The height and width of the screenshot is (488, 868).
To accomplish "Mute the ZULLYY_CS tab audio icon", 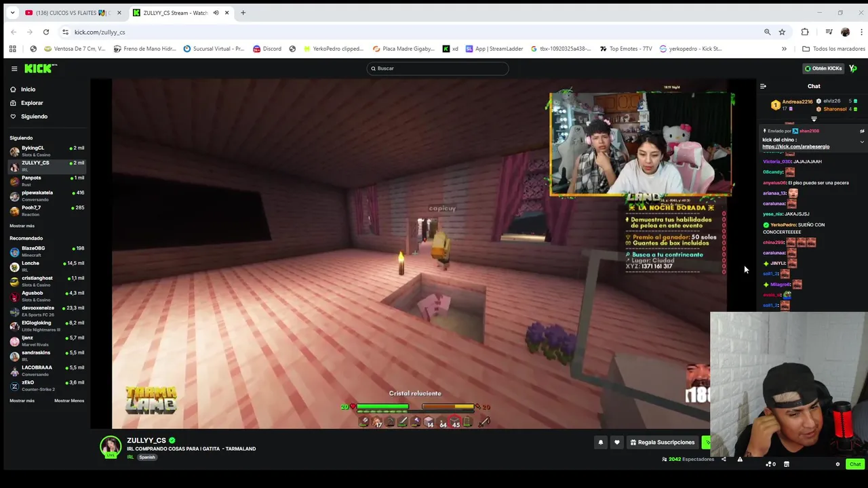I will point(216,13).
